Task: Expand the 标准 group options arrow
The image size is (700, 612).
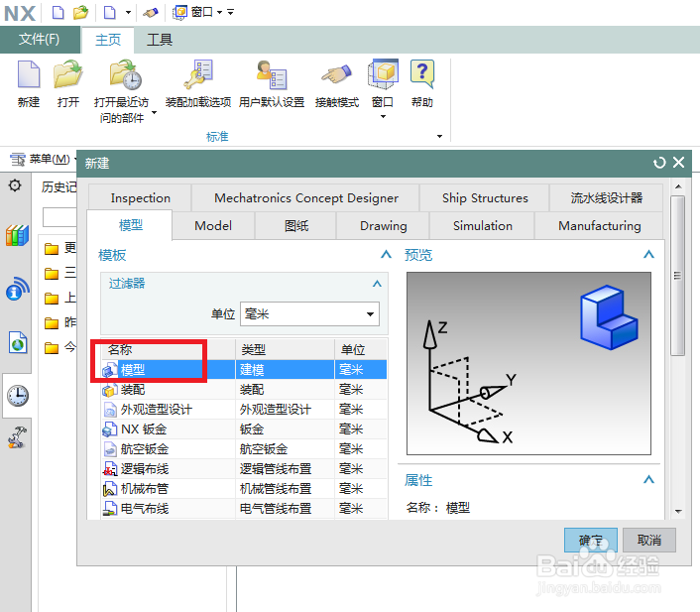Action: 440,136
